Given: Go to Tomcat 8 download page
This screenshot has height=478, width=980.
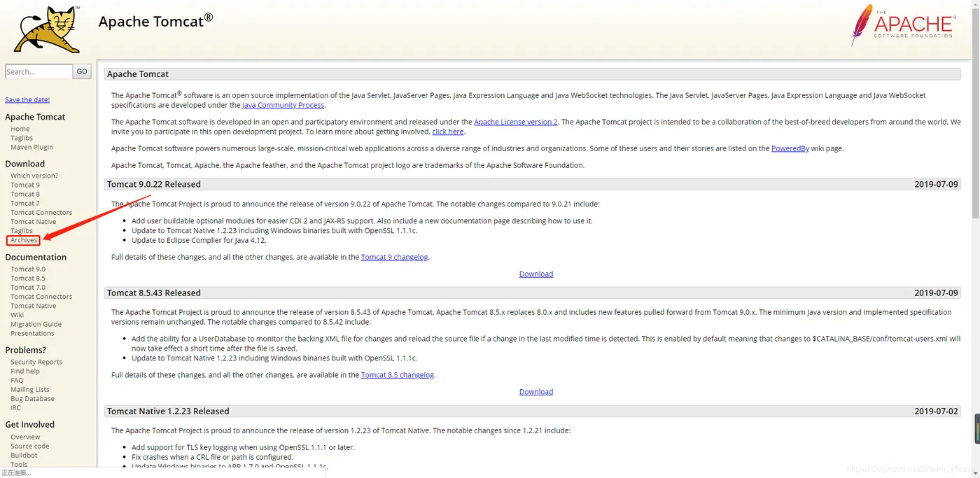Looking at the screenshot, I should [25, 194].
